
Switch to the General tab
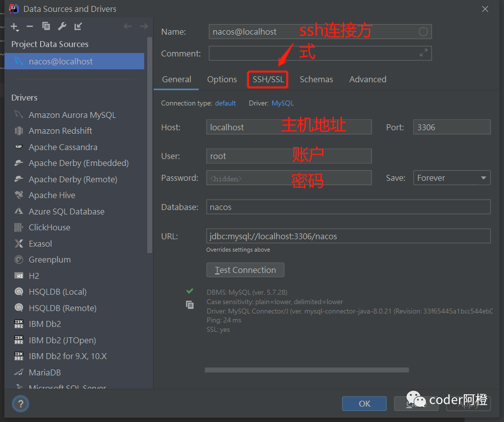click(x=176, y=79)
